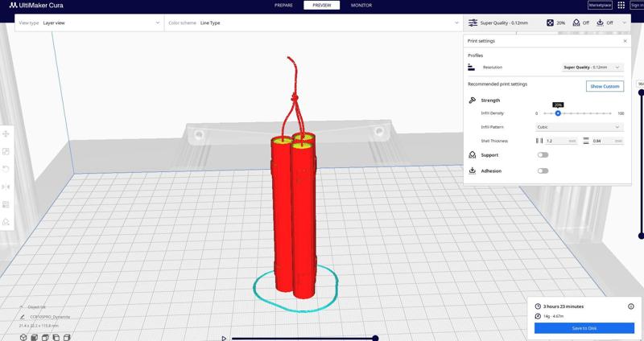The width and height of the screenshot is (644, 341).
Task: Click the Show Custom button
Action: (x=605, y=86)
